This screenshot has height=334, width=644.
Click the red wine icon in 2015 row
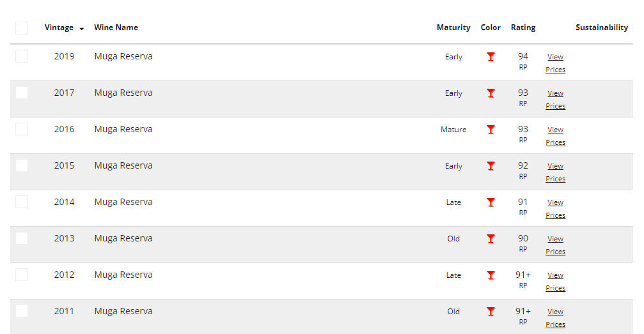coord(491,166)
